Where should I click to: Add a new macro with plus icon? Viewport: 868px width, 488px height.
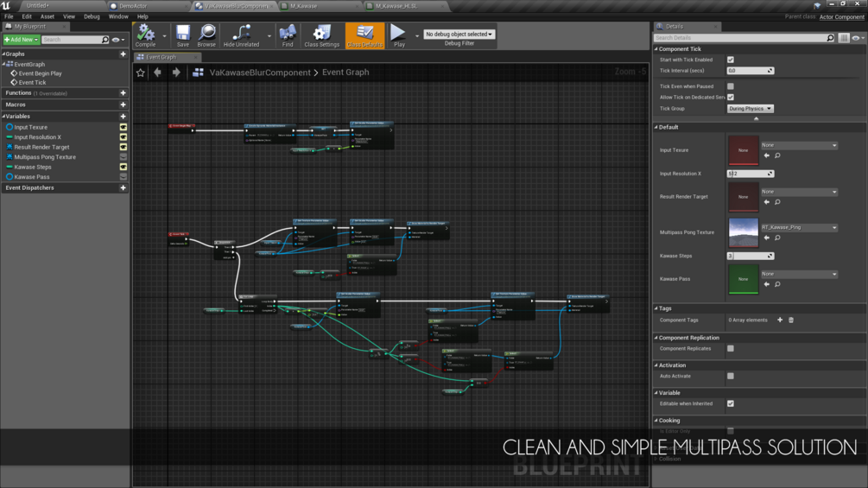point(123,105)
